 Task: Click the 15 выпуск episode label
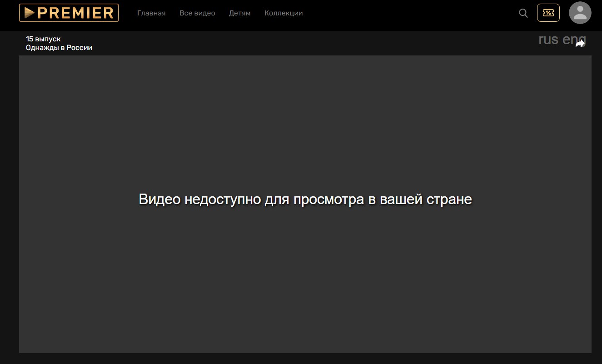click(43, 39)
